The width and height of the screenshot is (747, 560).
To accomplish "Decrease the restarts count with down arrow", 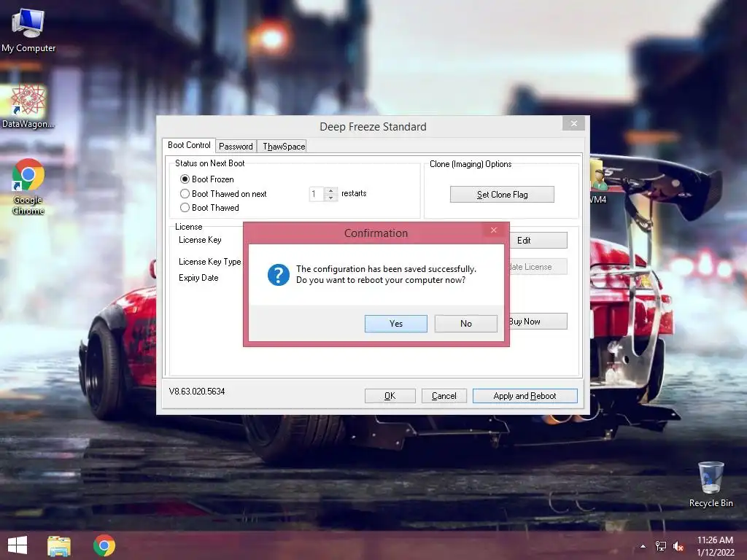I will (330, 197).
